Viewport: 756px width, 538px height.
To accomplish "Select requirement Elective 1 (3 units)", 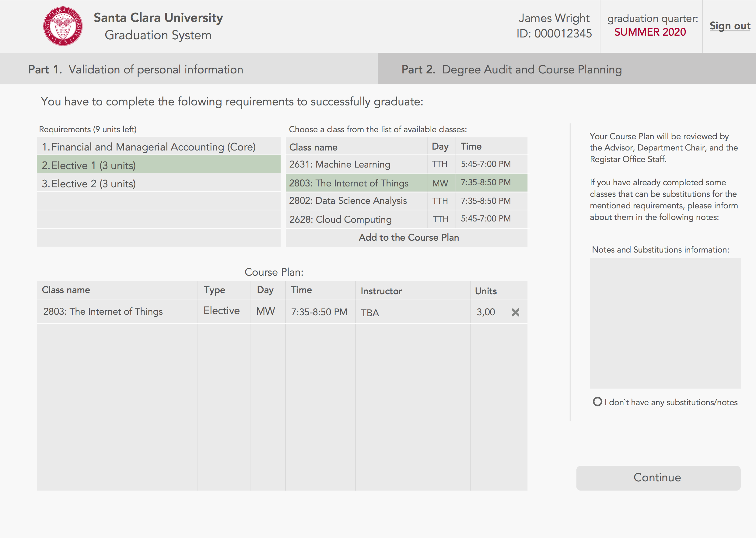I will (x=159, y=165).
